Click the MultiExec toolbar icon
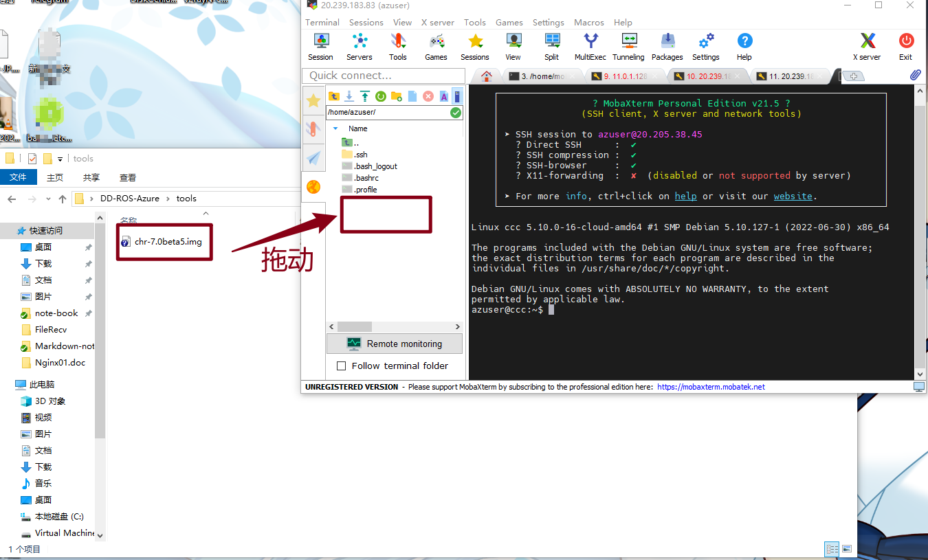Viewport: 928px width, 560px height. point(590,47)
